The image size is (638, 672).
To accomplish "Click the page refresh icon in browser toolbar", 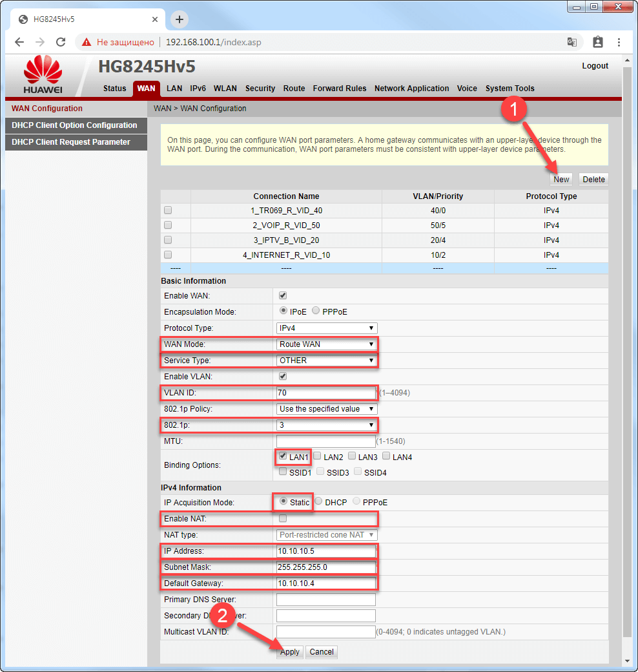I will [x=61, y=41].
